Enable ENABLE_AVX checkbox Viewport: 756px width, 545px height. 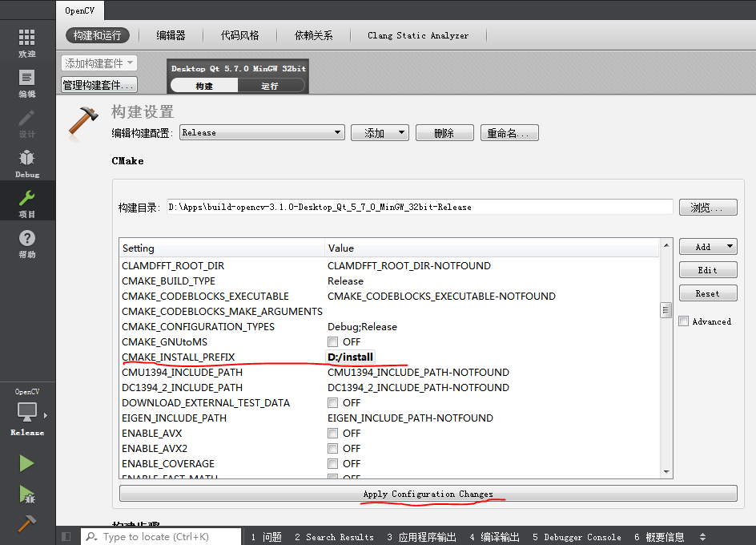[332, 433]
